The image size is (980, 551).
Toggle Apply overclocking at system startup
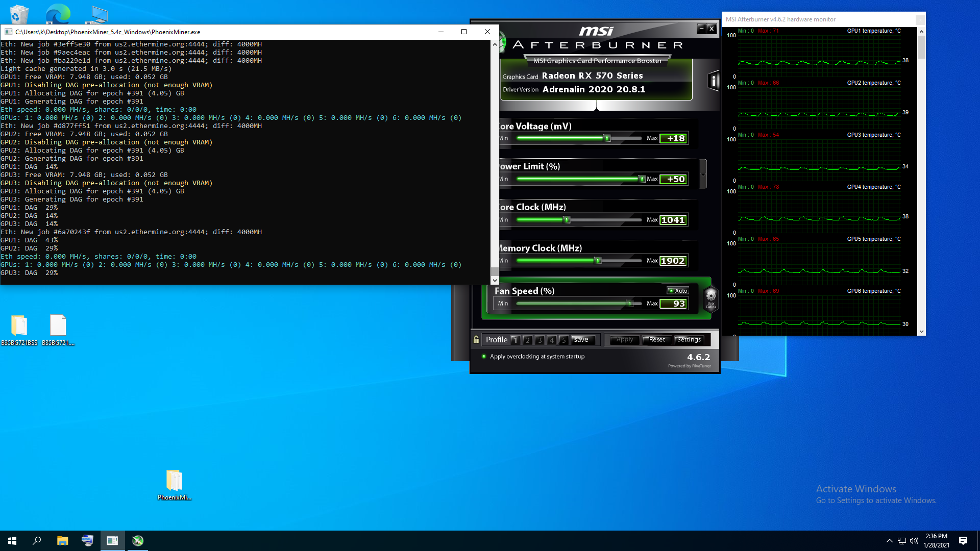[x=484, y=357]
